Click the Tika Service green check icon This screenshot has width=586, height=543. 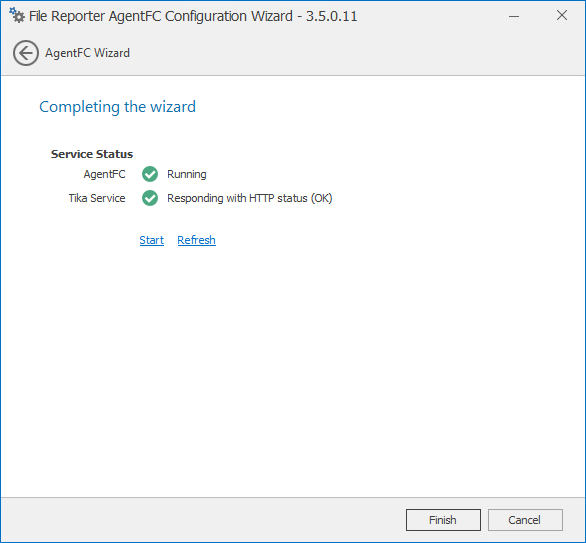(150, 198)
